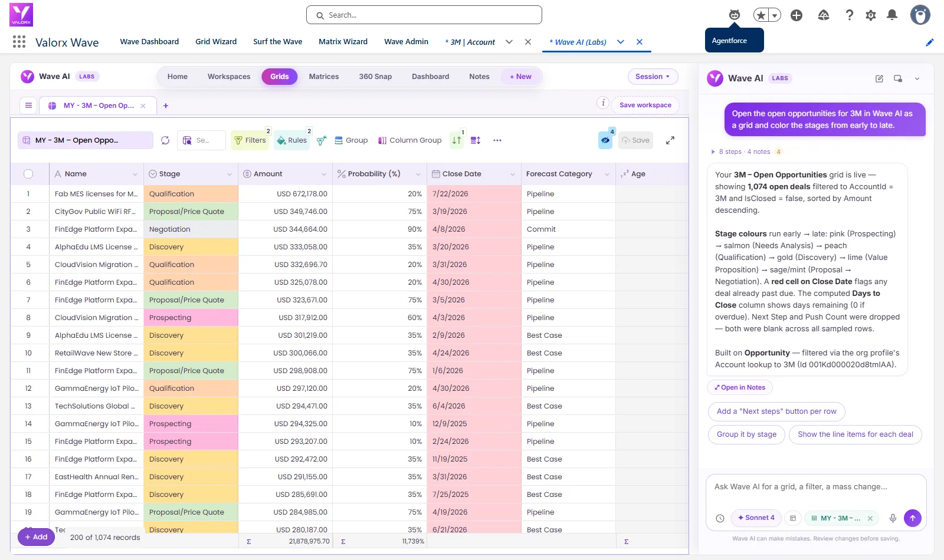Open the Salesforce app launcher grid
Viewport: 944px width, 560px height.
click(x=19, y=41)
